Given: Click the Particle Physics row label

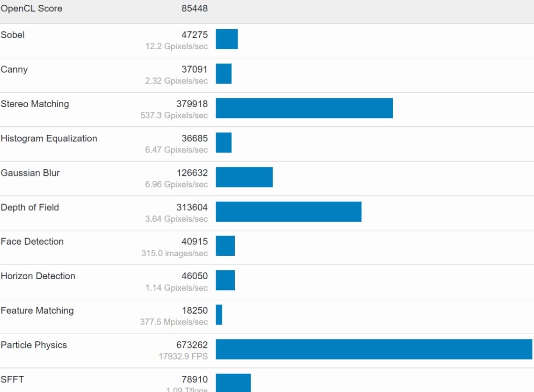Looking at the screenshot, I should (33, 345).
